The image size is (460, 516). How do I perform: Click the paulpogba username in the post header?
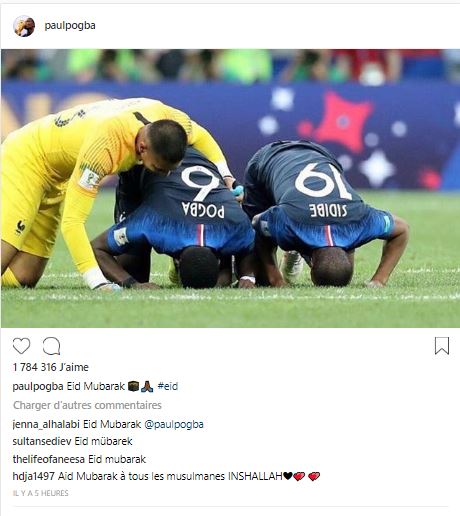[70, 26]
